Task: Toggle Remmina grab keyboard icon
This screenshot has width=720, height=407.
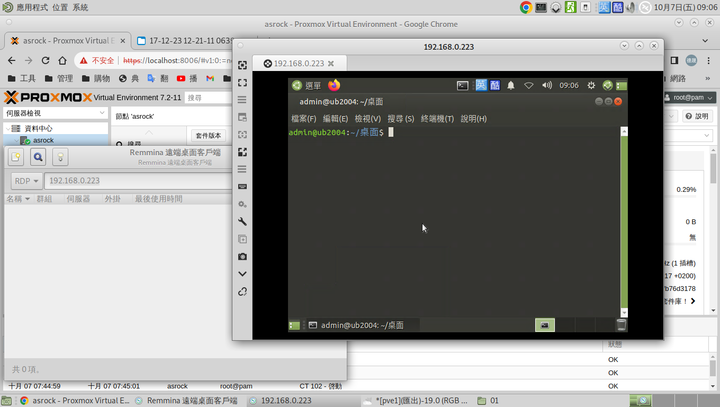Action: (x=242, y=187)
